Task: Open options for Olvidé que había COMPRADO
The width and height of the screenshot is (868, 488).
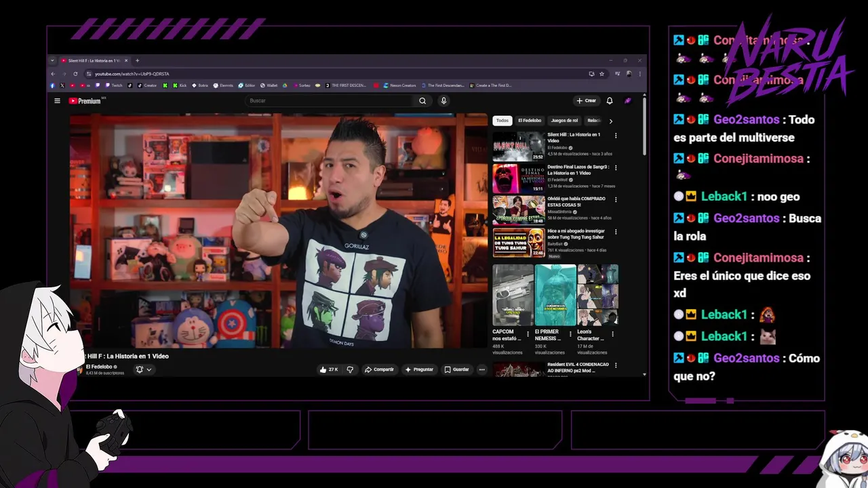Action: tap(616, 200)
